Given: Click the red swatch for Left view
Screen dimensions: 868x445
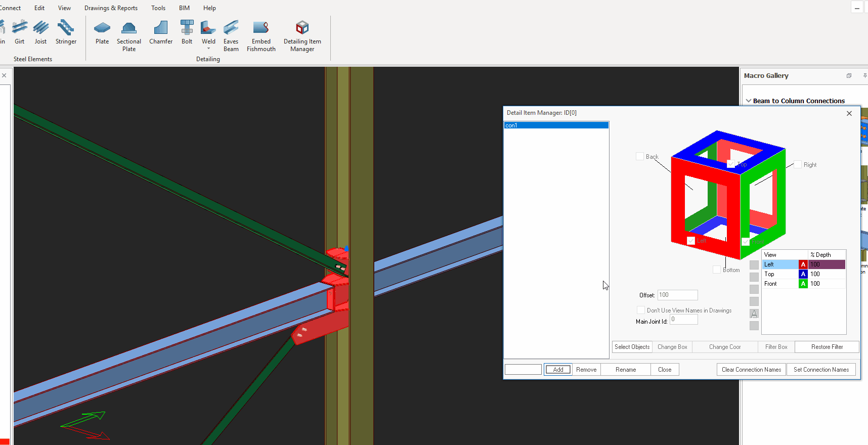Looking at the screenshot, I should tap(803, 264).
